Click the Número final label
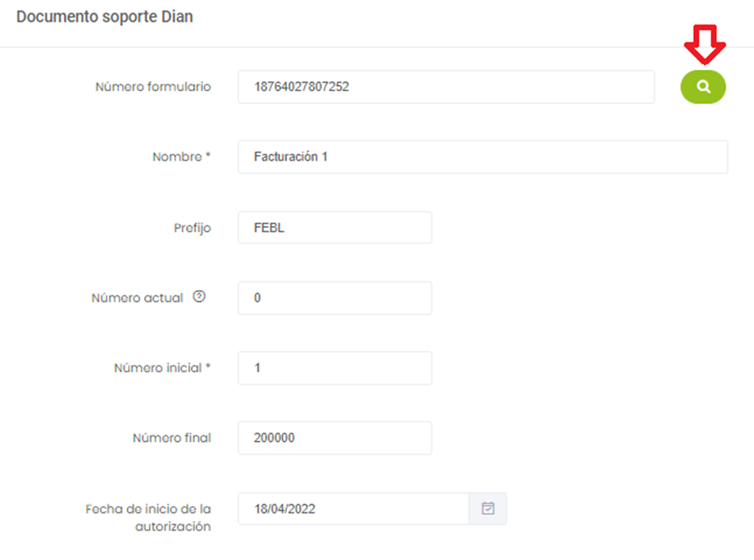 click(x=171, y=438)
